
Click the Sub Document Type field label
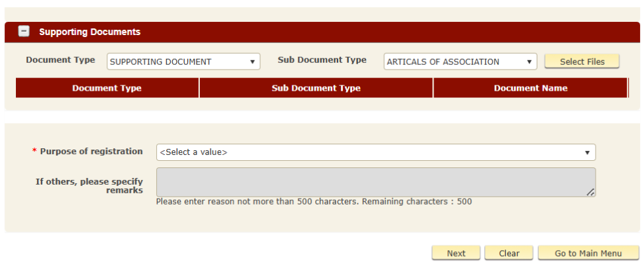coord(322,60)
